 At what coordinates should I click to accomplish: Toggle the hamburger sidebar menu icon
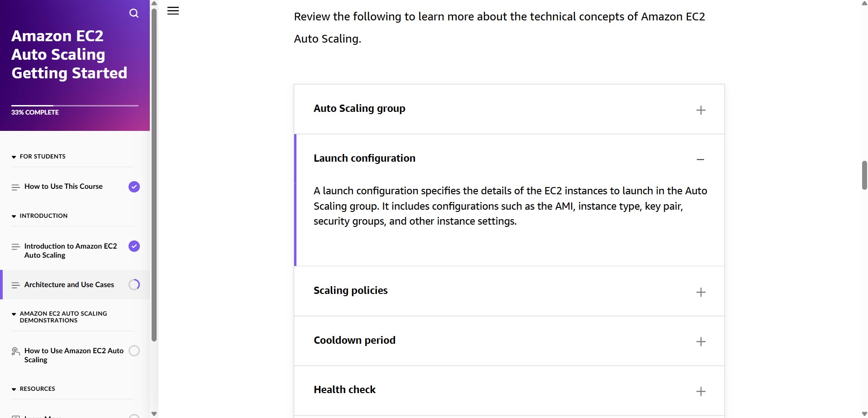173,11
